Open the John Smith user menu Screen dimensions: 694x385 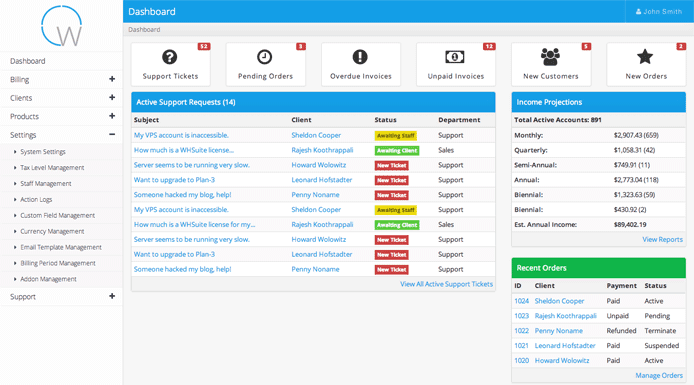point(659,12)
